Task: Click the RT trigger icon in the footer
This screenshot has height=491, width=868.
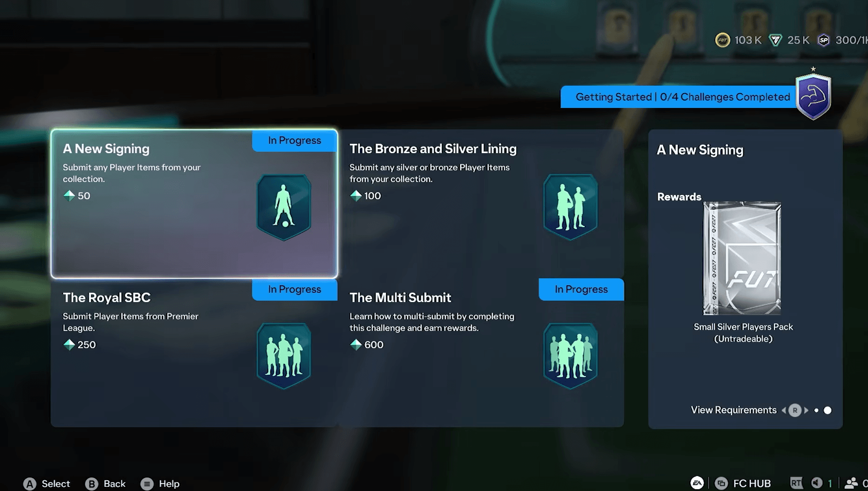Action: pyautogui.click(x=796, y=483)
